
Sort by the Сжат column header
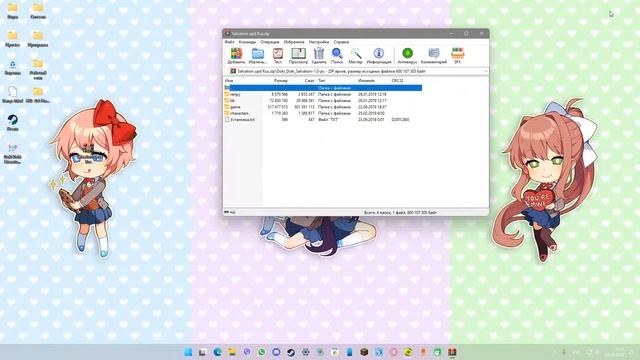coord(309,81)
